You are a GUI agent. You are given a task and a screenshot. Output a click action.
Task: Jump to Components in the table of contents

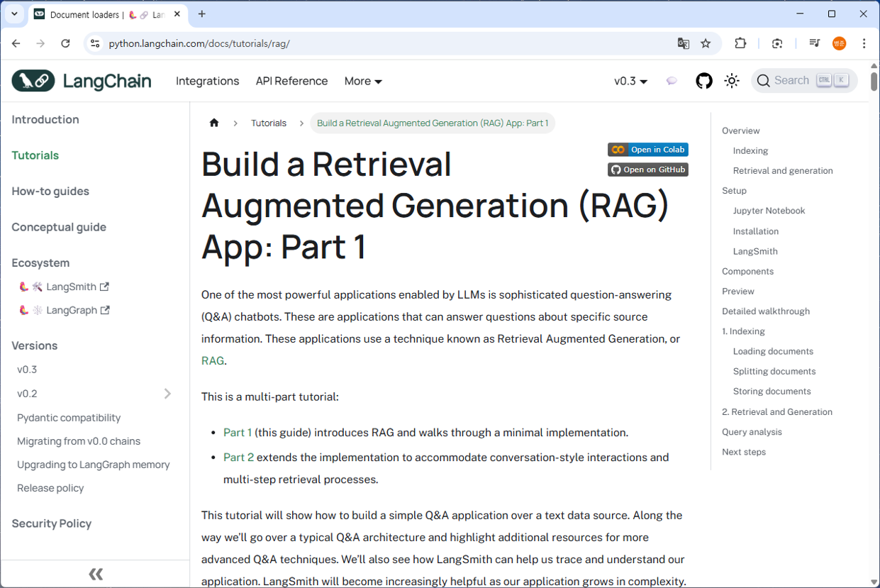click(x=747, y=271)
